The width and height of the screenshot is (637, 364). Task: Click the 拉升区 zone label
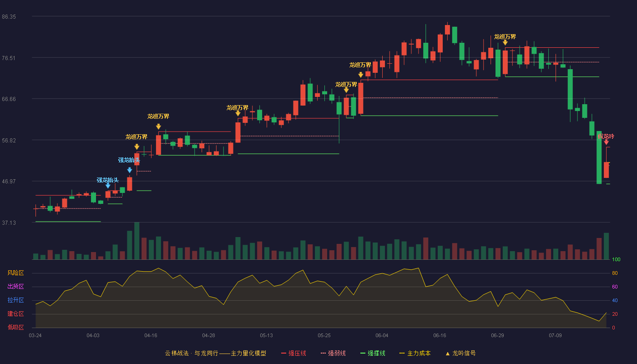point(15,300)
